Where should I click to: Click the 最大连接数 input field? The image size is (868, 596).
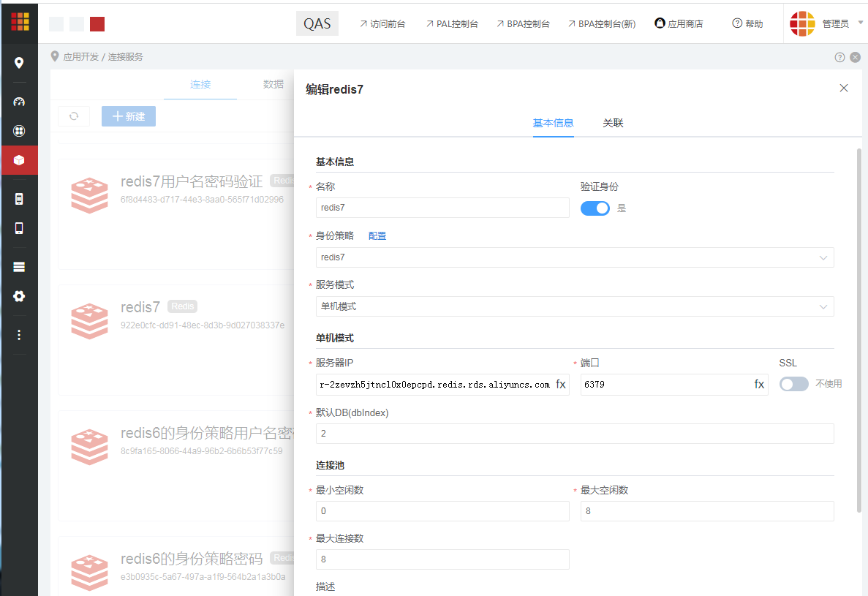point(442,559)
